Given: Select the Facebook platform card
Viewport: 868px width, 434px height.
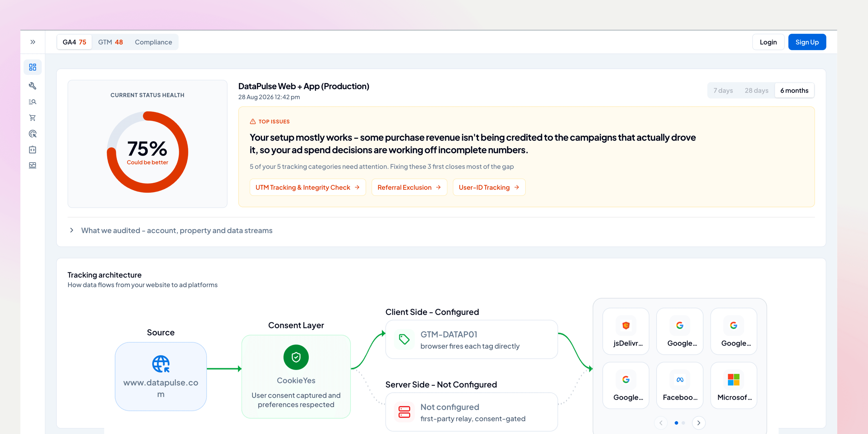Looking at the screenshot, I should tap(680, 385).
